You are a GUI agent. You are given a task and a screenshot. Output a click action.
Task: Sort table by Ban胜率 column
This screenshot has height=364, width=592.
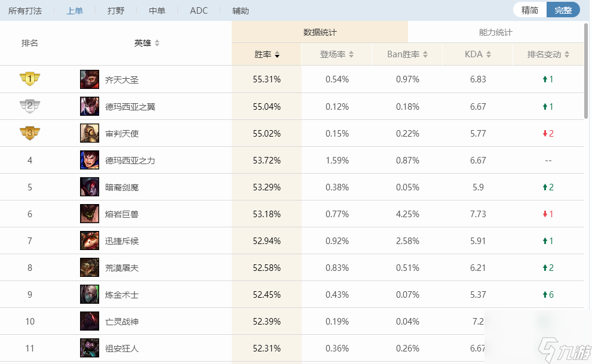[407, 54]
